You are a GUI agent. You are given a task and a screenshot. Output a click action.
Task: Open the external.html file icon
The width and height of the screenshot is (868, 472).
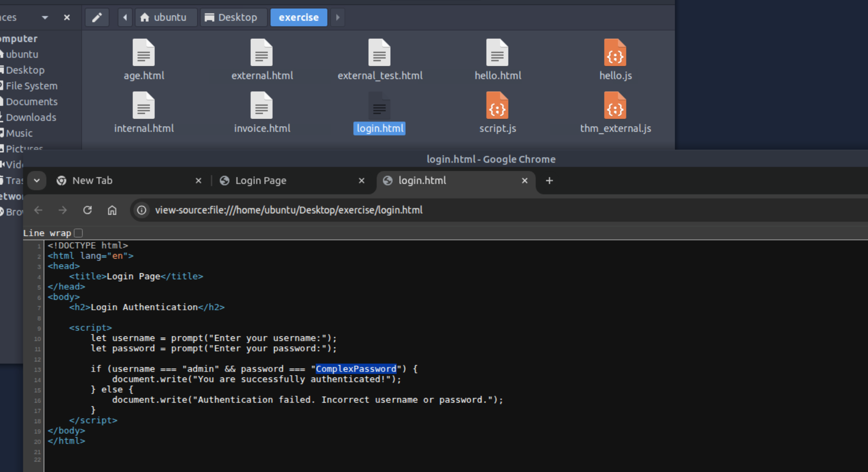(261, 53)
